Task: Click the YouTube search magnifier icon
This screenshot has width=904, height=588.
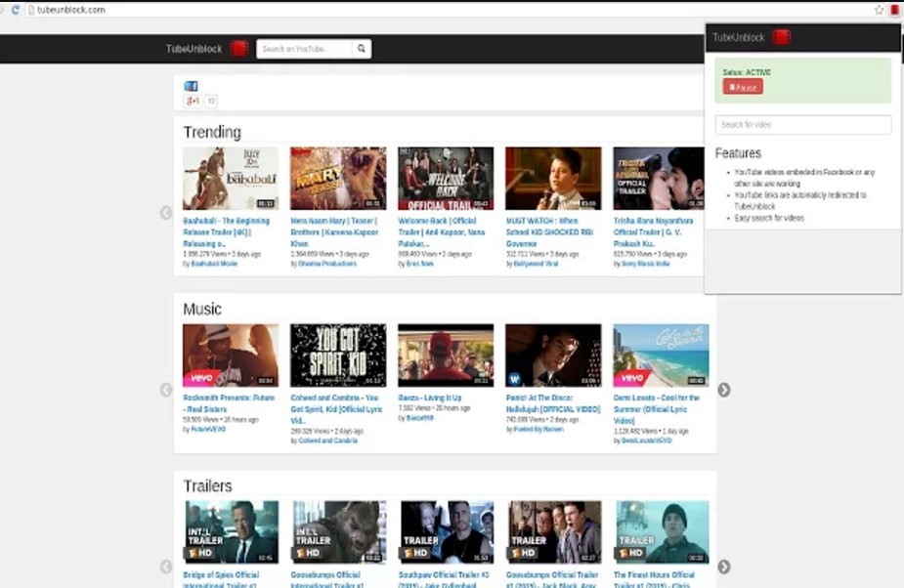Action: coord(361,48)
